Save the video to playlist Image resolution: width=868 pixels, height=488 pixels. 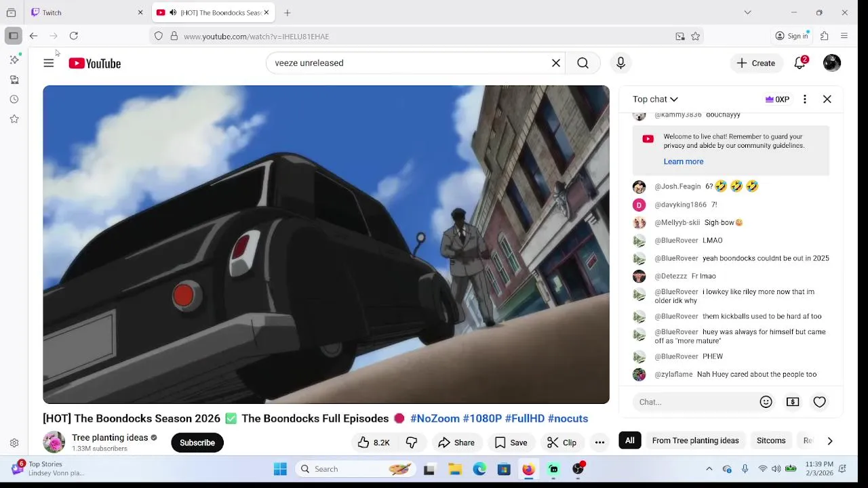[511, 443]
